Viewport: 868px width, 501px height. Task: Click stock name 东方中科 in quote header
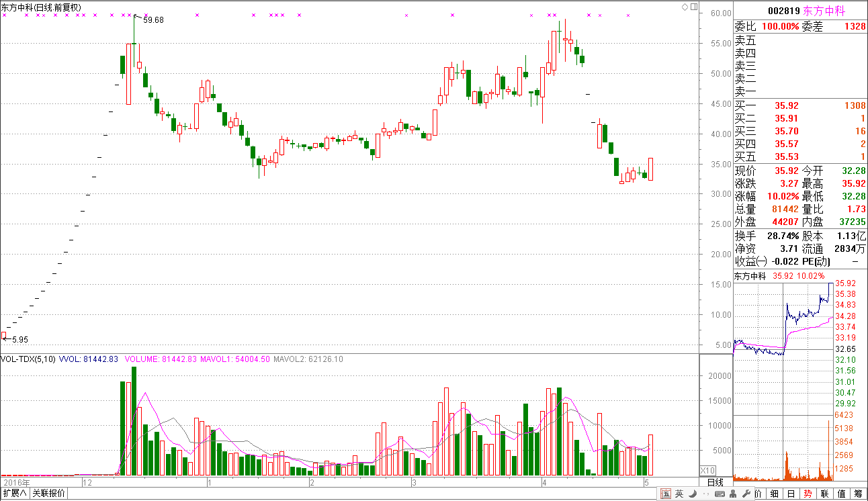(825, 11)
